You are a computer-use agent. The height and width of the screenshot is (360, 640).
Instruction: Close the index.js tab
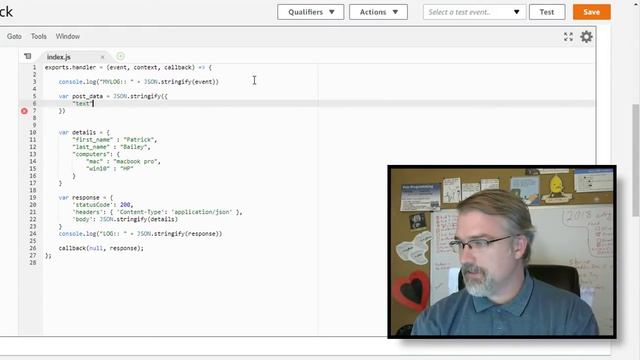tap(102, 57)
